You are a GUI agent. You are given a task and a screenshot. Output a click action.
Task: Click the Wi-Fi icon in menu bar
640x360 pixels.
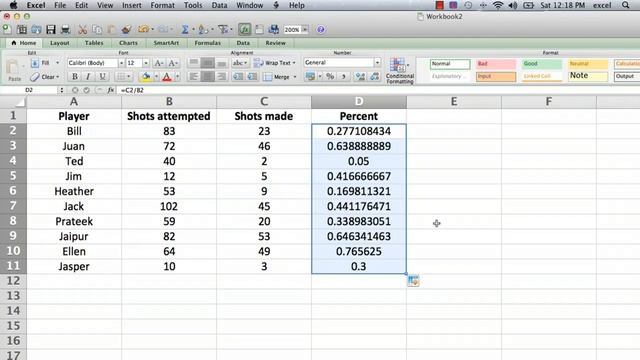(x=498, y=5)
